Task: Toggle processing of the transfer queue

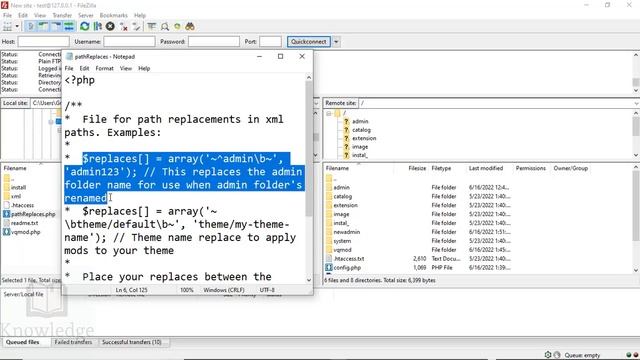Action: (x=98, y=27)
